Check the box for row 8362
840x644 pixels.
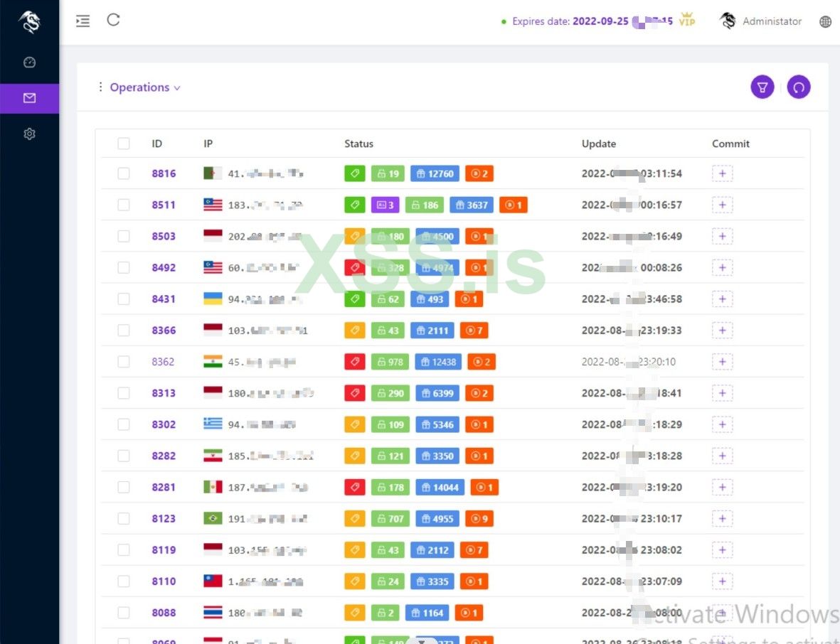(x=124, y=362)
